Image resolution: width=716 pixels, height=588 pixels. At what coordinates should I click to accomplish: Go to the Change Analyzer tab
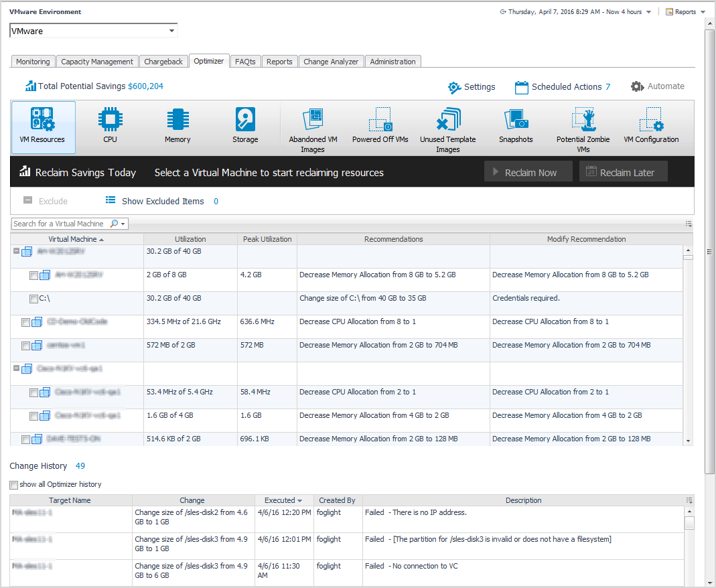331,62
